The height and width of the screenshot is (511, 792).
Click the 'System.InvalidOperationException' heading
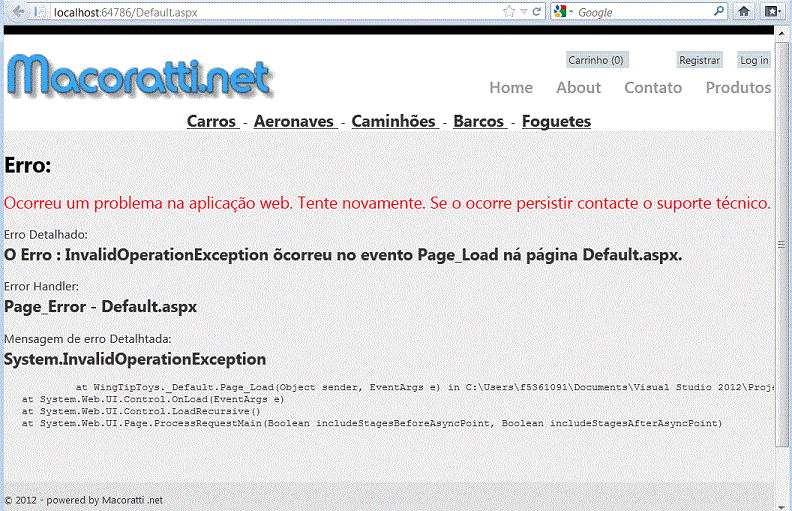(135, 360)
